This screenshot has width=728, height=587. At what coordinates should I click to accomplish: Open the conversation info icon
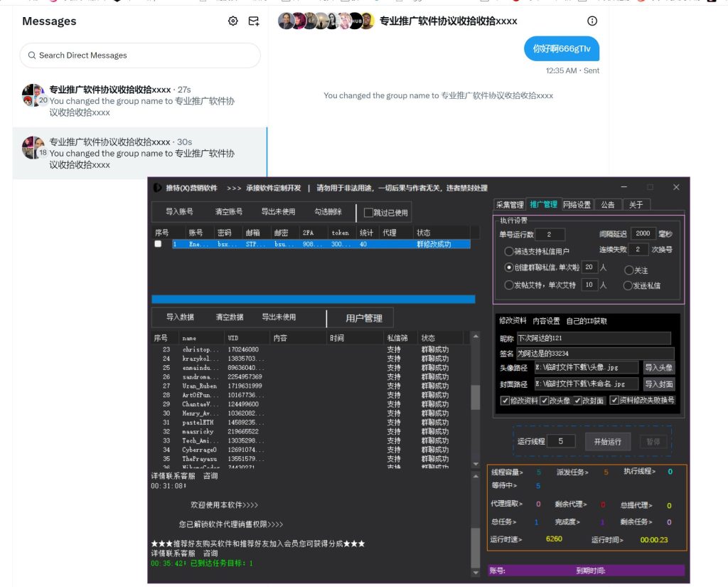592,21
